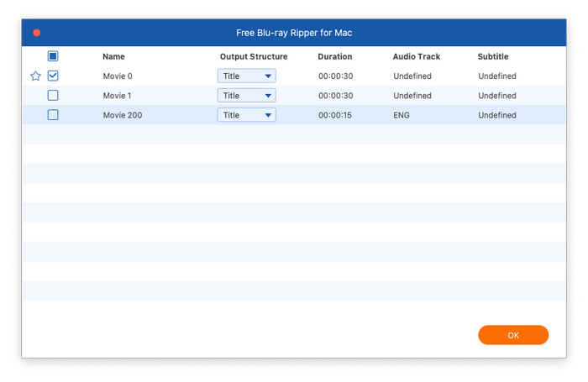
Task: Toggle the select-all checkbox in header
Action: (53, 56)
